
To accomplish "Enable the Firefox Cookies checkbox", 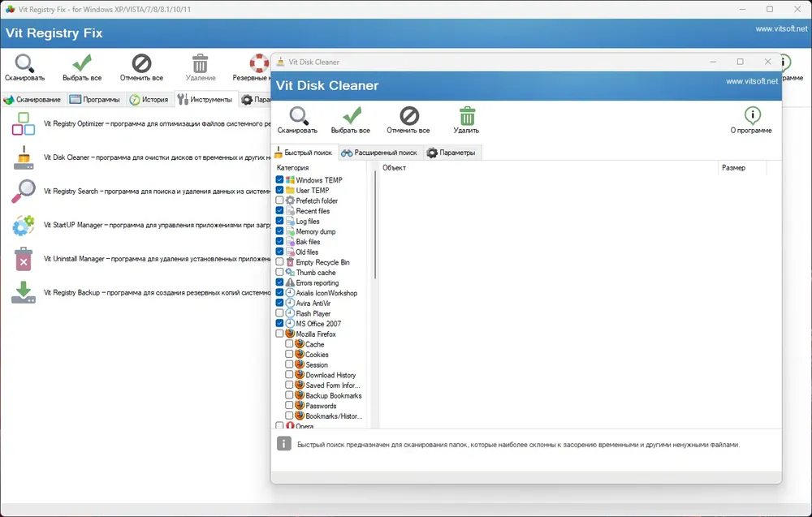I will [x=289, y=354].
